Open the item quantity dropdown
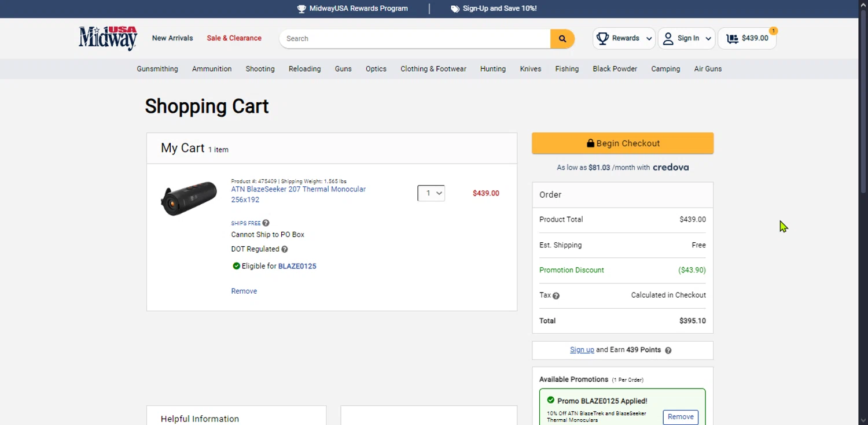Viewport: 868px width, 425px height. tap(431, 193)
